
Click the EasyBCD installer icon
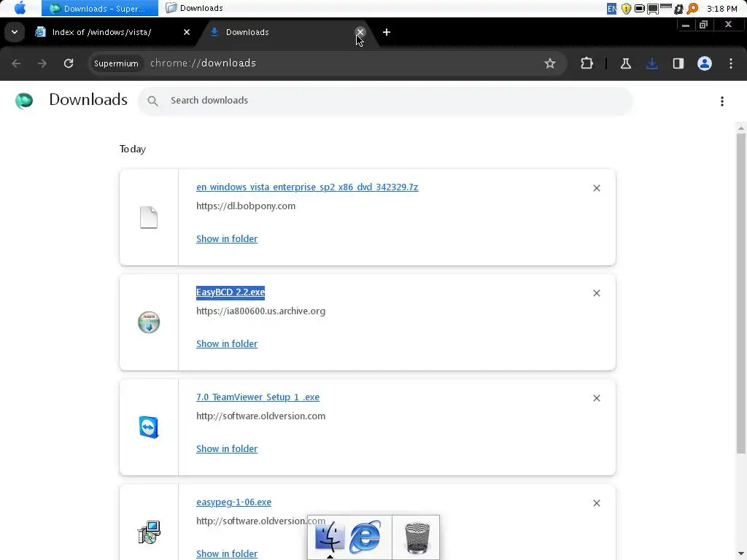[x=149, y=322]
